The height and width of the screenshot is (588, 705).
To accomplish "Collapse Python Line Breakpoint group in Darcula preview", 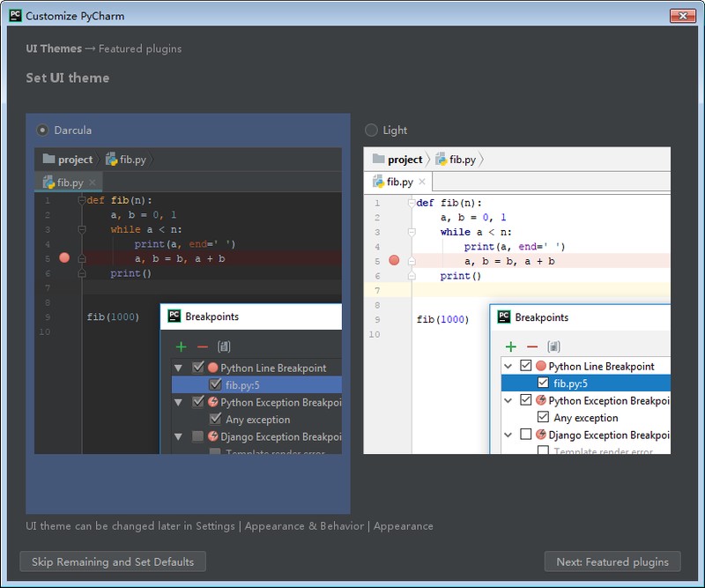I will click(x=178, y=368).
